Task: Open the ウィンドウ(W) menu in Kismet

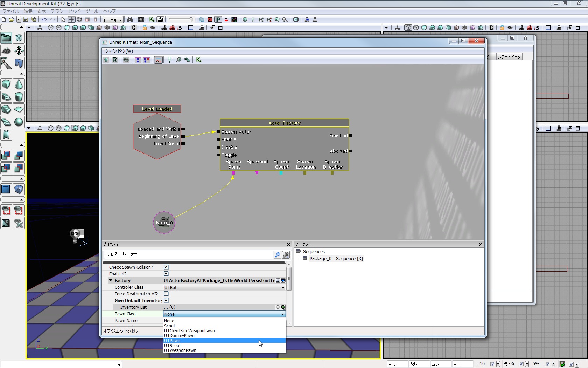Action: (x=118, y=51)
